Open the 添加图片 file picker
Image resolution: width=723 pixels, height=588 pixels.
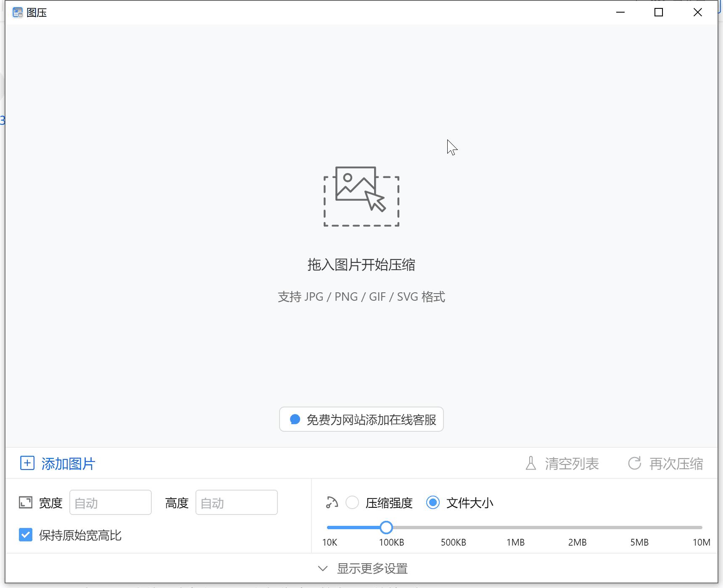point(68,463)
